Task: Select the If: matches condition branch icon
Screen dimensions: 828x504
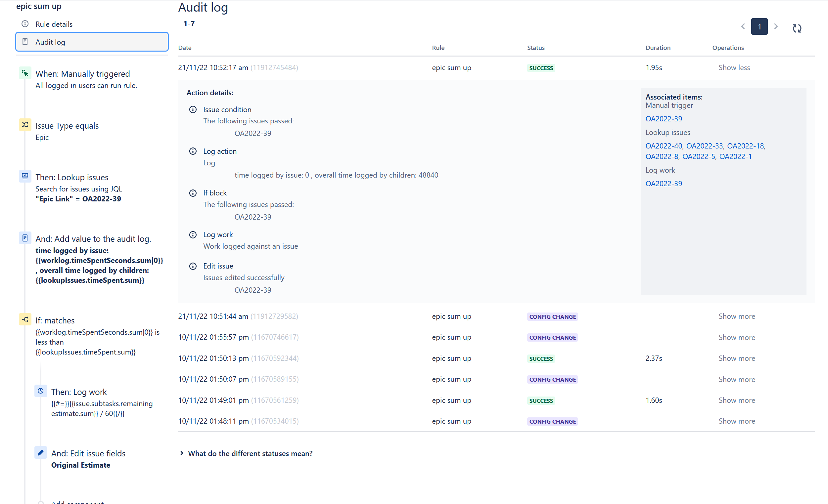Action: point(25,319)
